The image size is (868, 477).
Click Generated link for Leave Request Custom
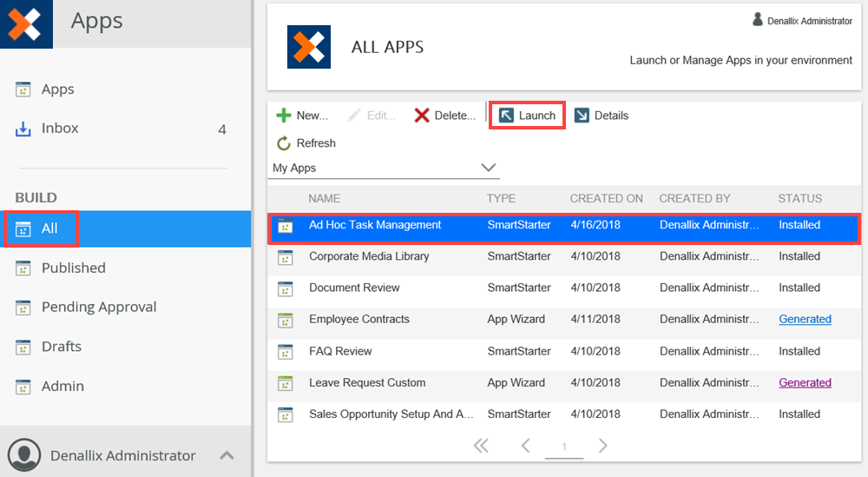805,382
